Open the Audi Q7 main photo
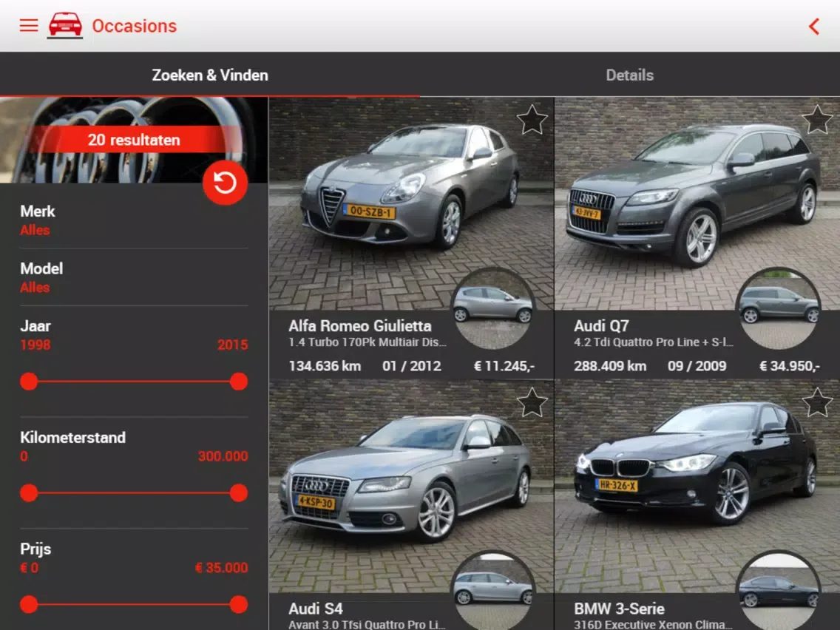840x630 pixels. coord(697,203)
